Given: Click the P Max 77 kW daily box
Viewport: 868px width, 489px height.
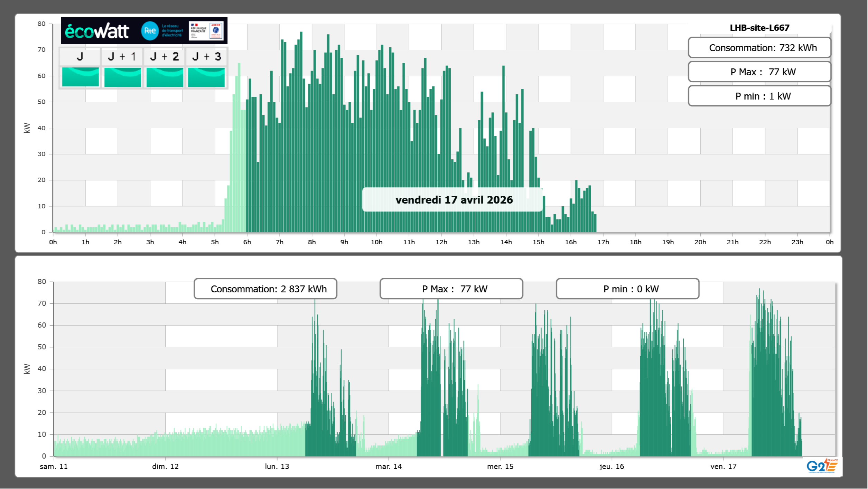Looking at the screenshot, I should pos(759,72).
